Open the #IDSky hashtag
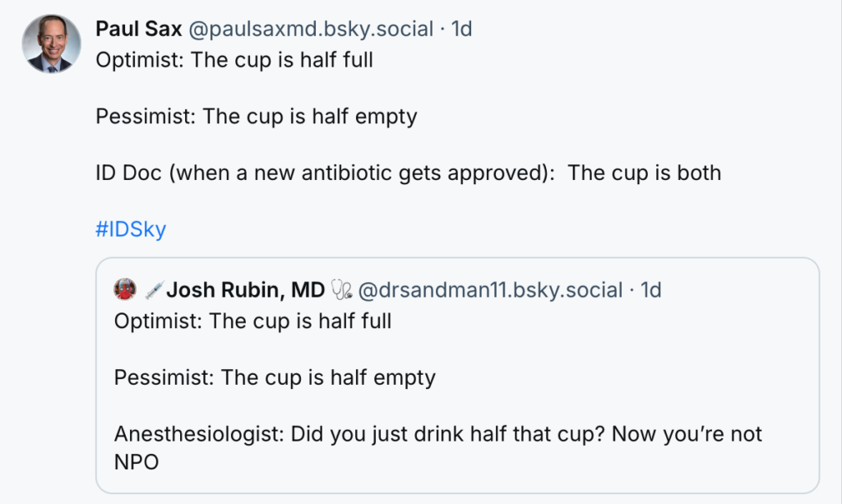Screen dimensions: 842x504 (x=131, y=229)
